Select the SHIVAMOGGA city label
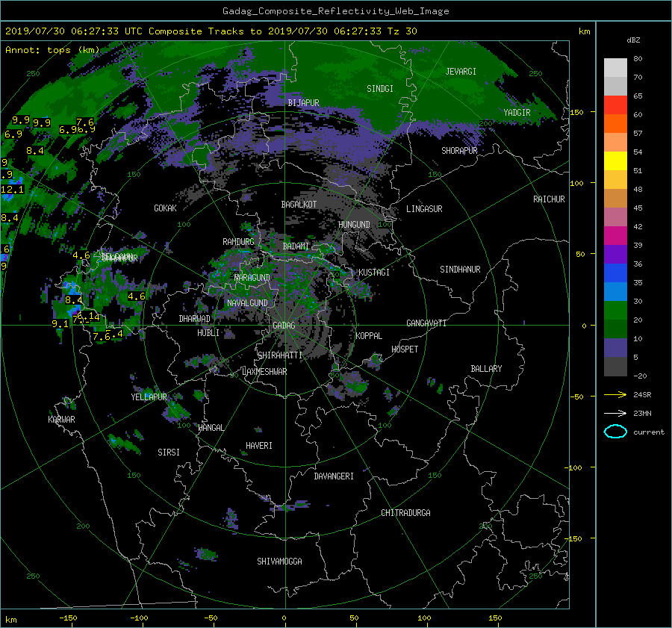 279,562
